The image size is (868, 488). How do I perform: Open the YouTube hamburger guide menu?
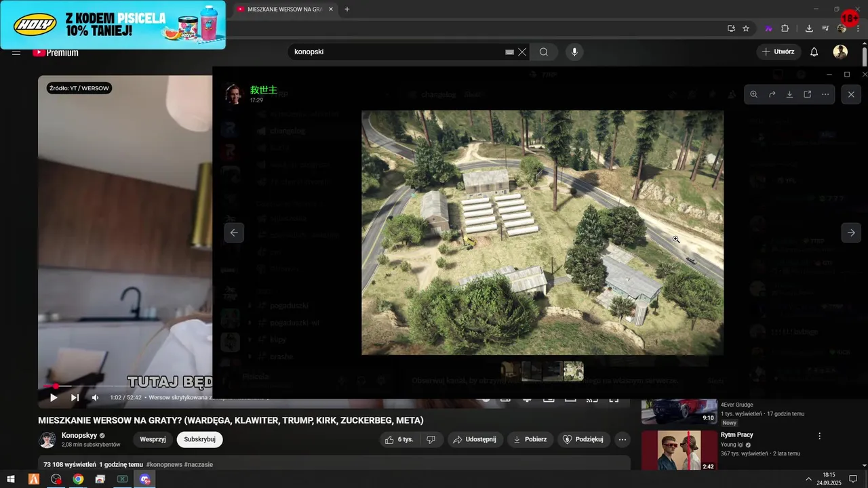coord(16,52)
